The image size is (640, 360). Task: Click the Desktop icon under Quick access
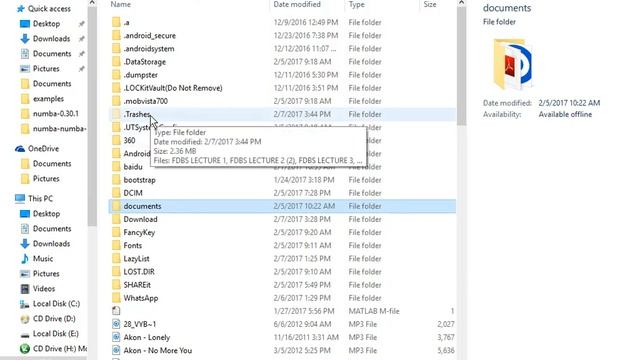25,24
